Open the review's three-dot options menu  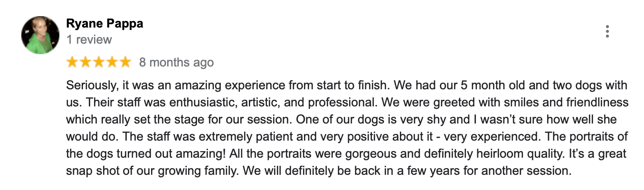(x=607, y=31)
